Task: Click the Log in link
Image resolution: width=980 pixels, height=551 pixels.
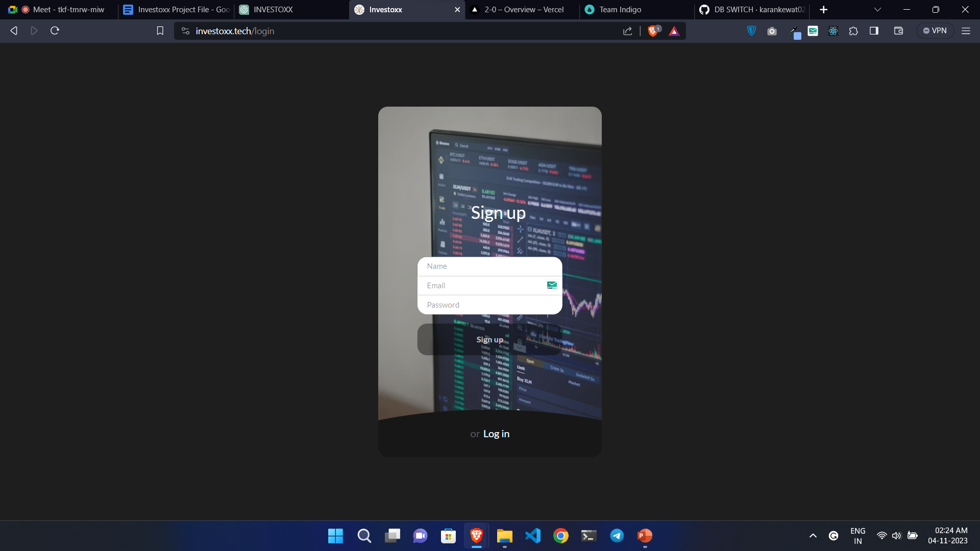Action: (496, 434)
